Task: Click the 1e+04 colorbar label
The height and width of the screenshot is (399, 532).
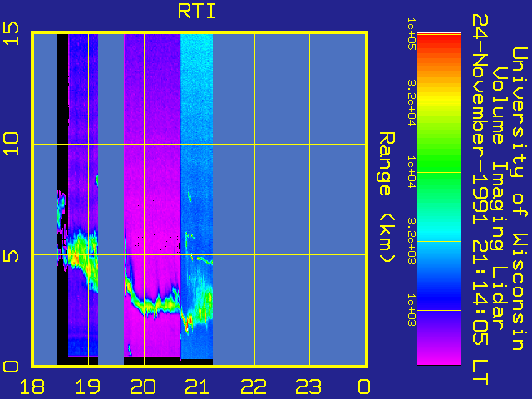Action: (x=411, y=172)
